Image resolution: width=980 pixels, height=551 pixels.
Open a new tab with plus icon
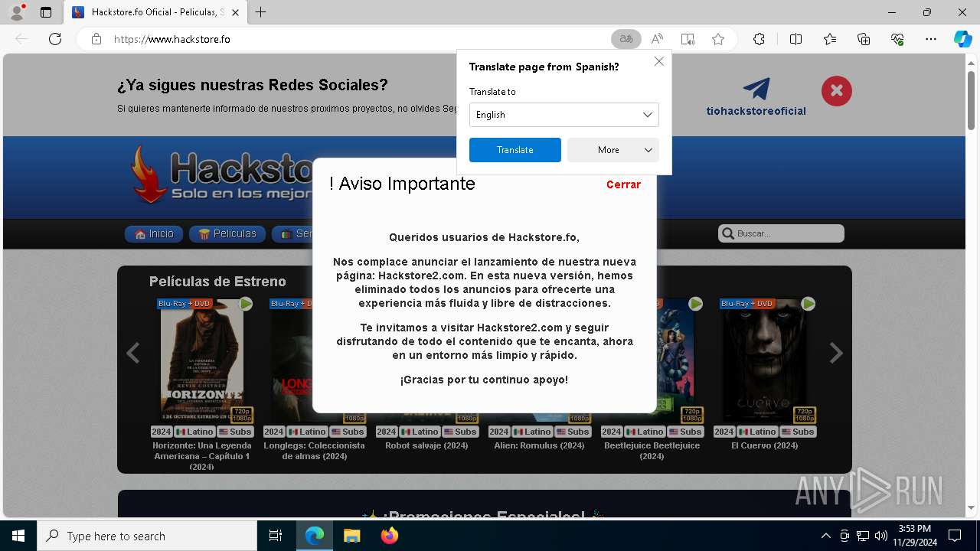(x=261, y=12)
